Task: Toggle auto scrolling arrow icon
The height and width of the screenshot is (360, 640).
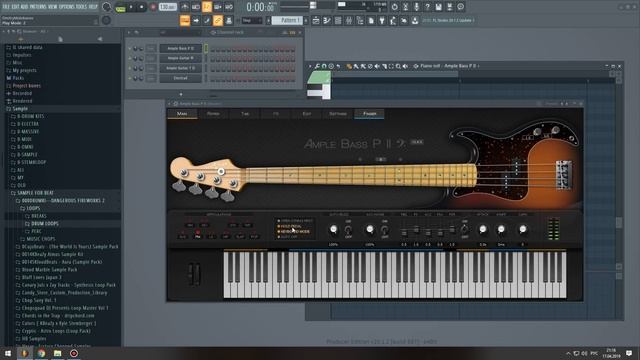Action: tap(196, 20)
